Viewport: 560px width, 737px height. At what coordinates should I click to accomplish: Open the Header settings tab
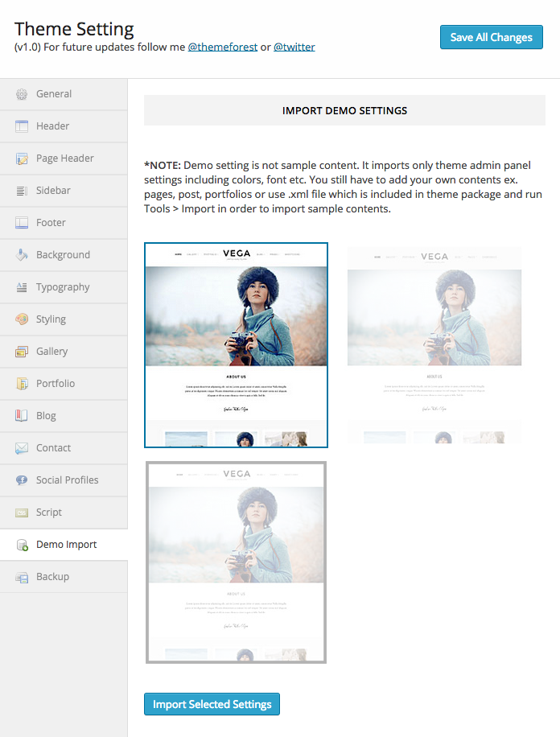coord(53,126)
